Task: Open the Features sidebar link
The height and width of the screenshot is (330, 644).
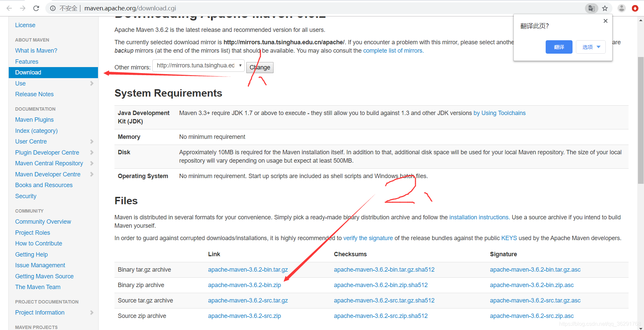Action: tap(27, 62)
